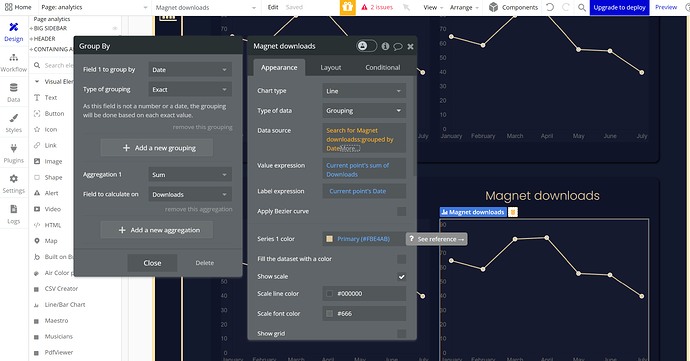
Task: Click the Scale line color swatch
Action: coord(329,294)
